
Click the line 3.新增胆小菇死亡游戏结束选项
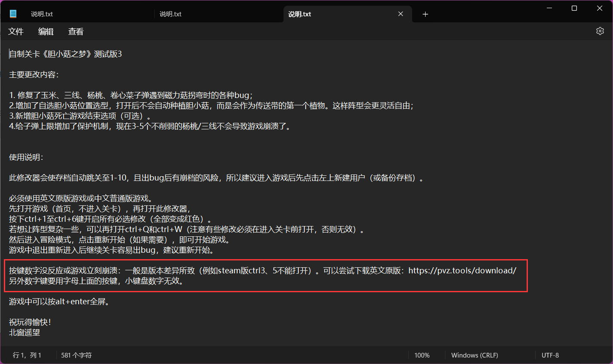point(80,116)
